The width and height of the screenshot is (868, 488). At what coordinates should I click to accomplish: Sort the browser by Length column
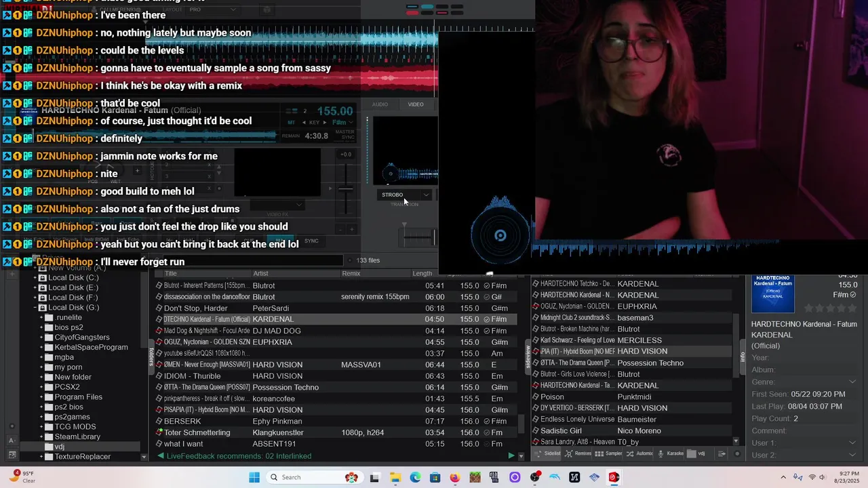point(422,274)
